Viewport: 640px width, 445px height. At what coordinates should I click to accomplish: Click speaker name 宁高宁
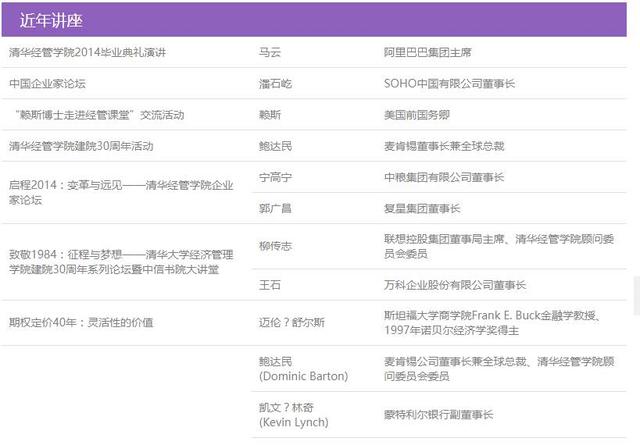[275, 177]
